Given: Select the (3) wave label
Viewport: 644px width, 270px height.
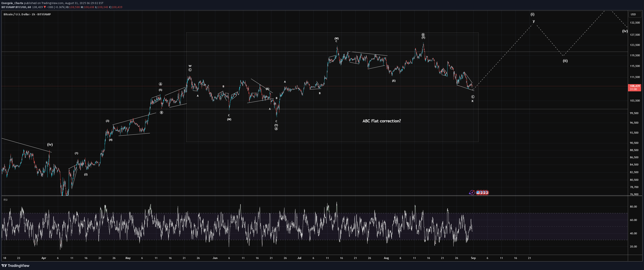Looking at the screenshot, I should (107, 121).
